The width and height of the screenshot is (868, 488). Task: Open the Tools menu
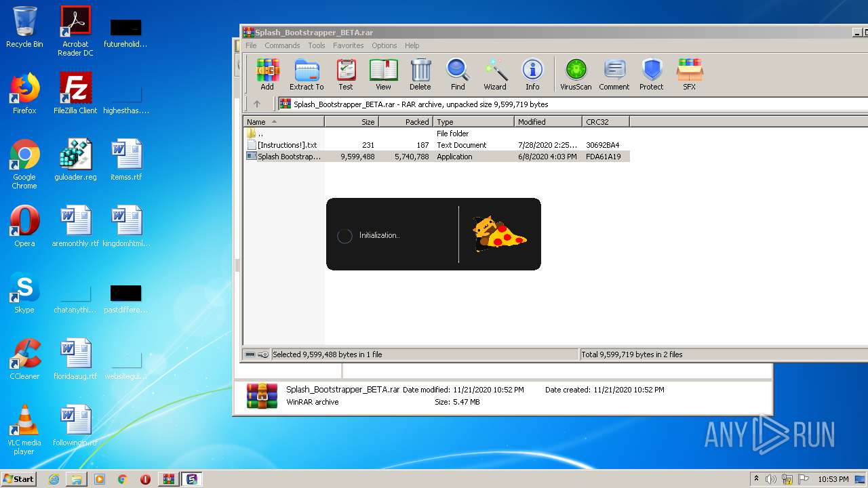[x=317, y=45]
